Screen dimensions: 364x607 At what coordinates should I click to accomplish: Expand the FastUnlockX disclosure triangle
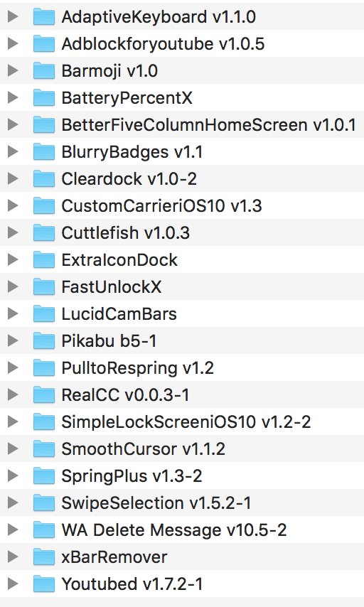tap(14, 286)
